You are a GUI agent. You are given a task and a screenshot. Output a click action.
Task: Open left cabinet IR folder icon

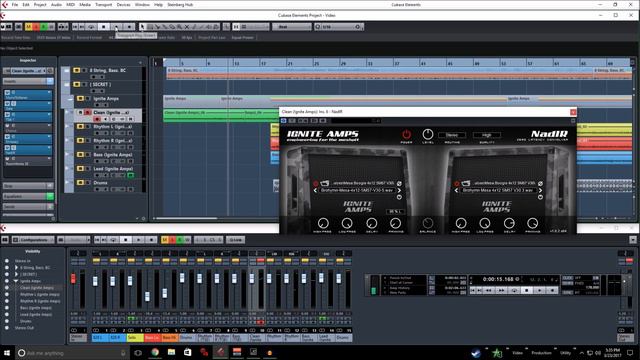[324, 183]
